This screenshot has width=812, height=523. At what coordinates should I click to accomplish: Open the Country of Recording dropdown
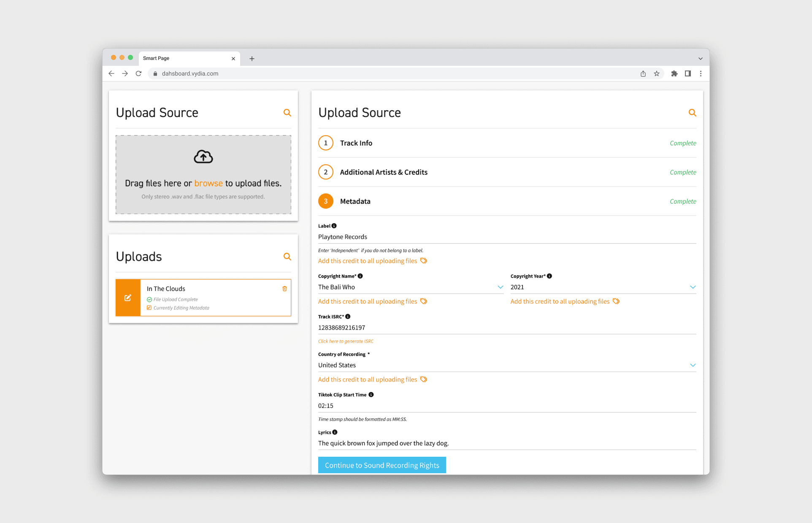coord(693,365)
